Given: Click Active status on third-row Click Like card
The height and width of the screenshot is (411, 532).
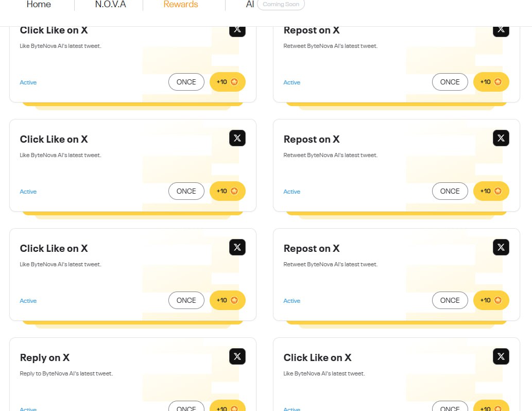Looking at the screenshot, I should point(28,301).
